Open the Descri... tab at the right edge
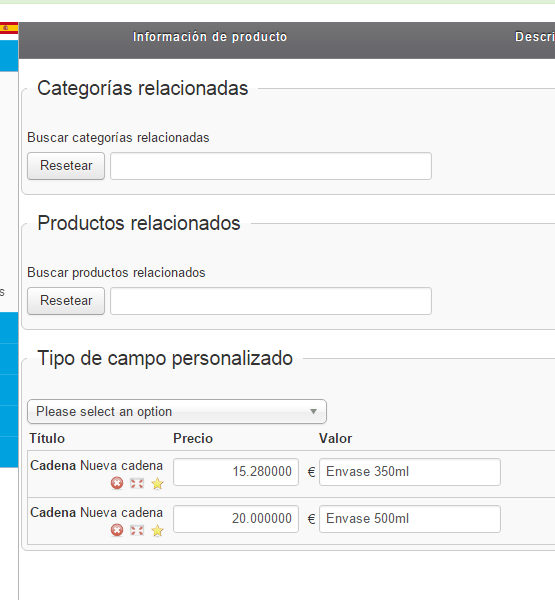Viewport: 555px width, 612px height. coord(535,37)
